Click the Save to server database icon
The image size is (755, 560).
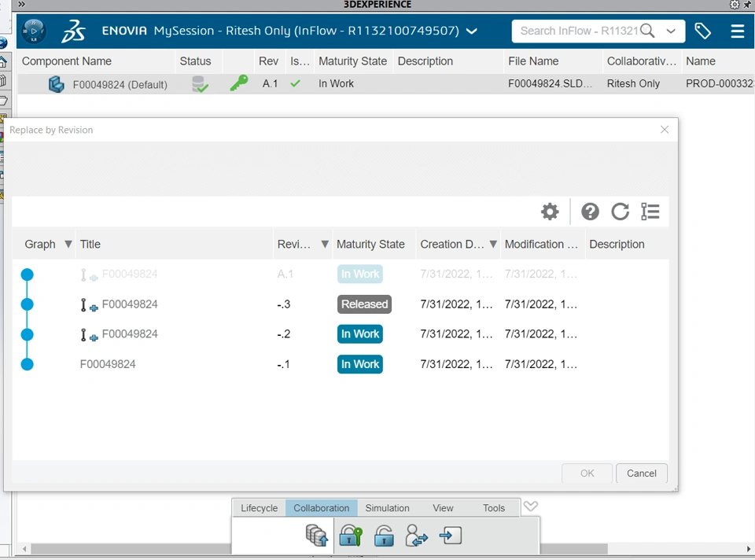[x=317, y=535]
